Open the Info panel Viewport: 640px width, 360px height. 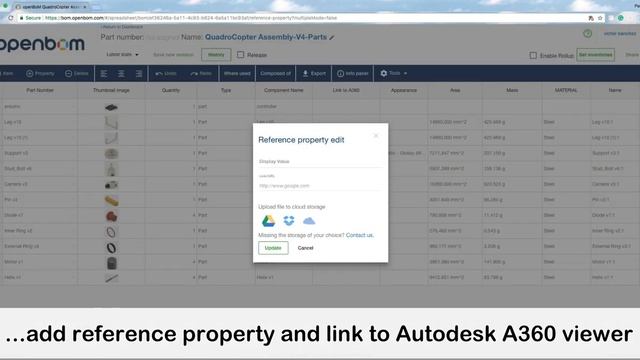coord(353,73)
